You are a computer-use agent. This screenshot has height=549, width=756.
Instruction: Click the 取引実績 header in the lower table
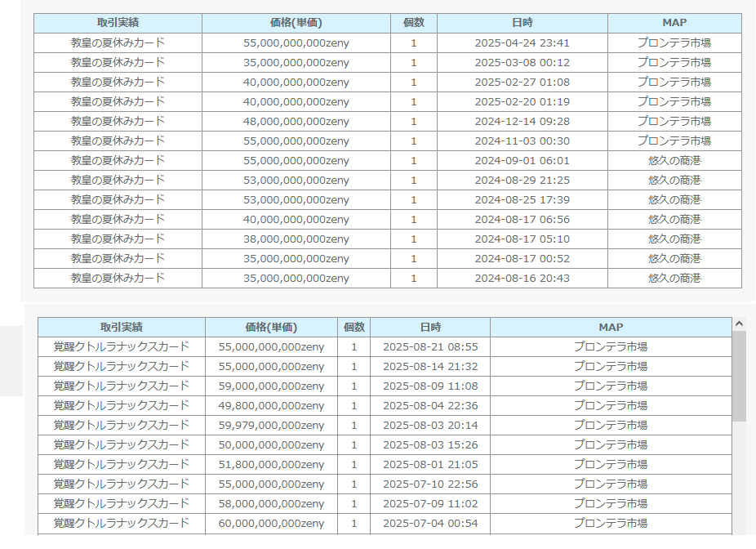pos(122,327)
